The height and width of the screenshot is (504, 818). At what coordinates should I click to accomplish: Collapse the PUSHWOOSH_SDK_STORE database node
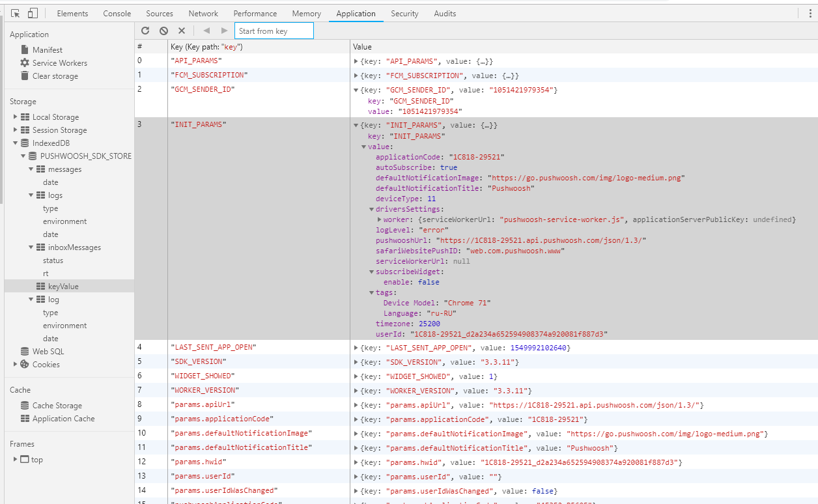(x=23, y=156)
